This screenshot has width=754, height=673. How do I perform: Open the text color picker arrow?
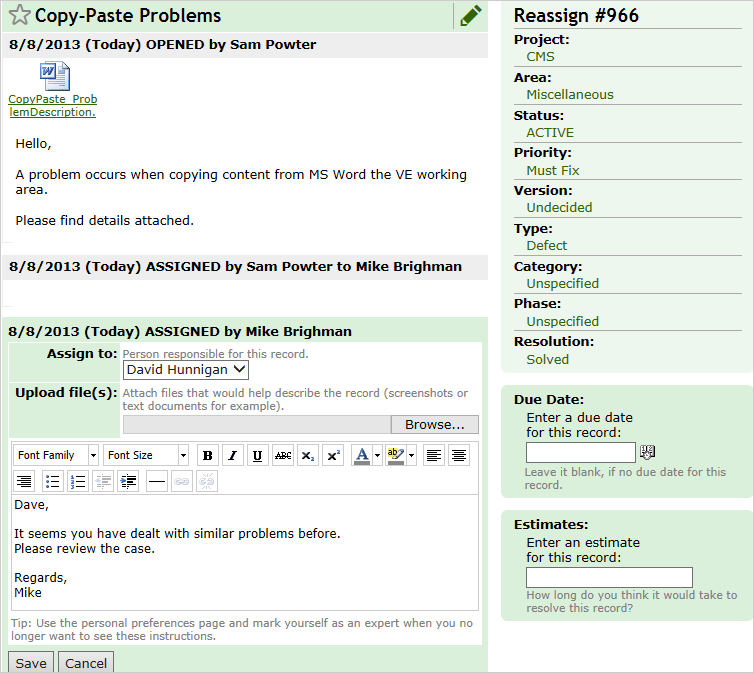coord(377,456)
